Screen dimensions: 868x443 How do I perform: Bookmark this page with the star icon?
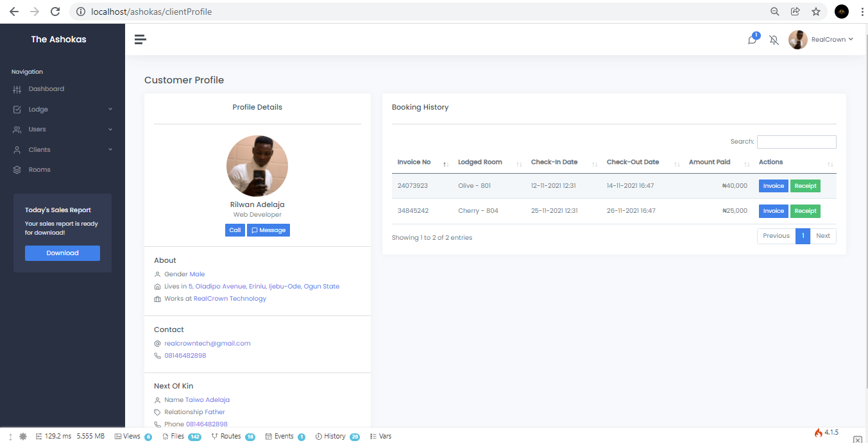pos(815,12)
